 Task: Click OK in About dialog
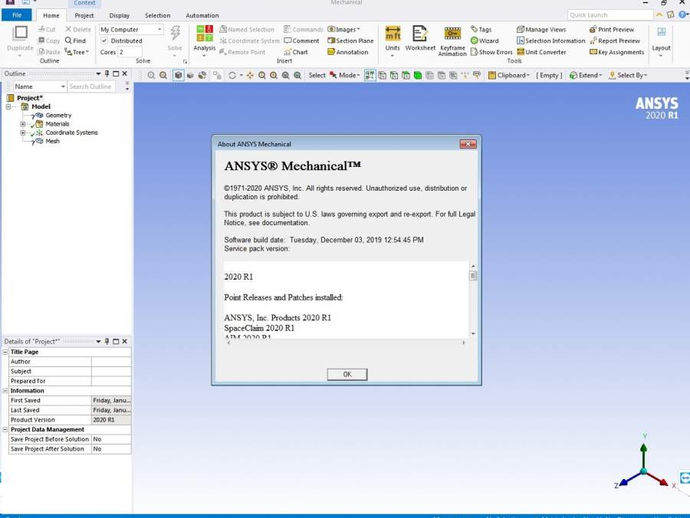pyautogui.click(x=347, y=374)
